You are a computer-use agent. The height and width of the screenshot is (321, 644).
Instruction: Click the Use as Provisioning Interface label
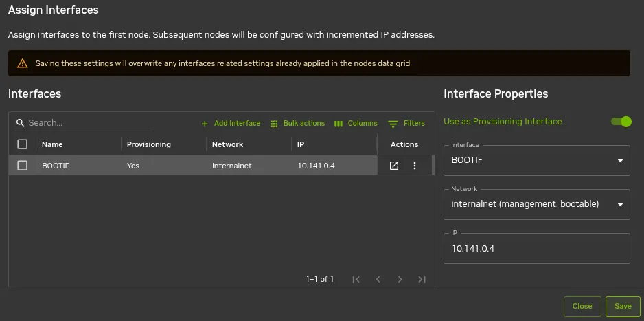click(x=503, y=122)
